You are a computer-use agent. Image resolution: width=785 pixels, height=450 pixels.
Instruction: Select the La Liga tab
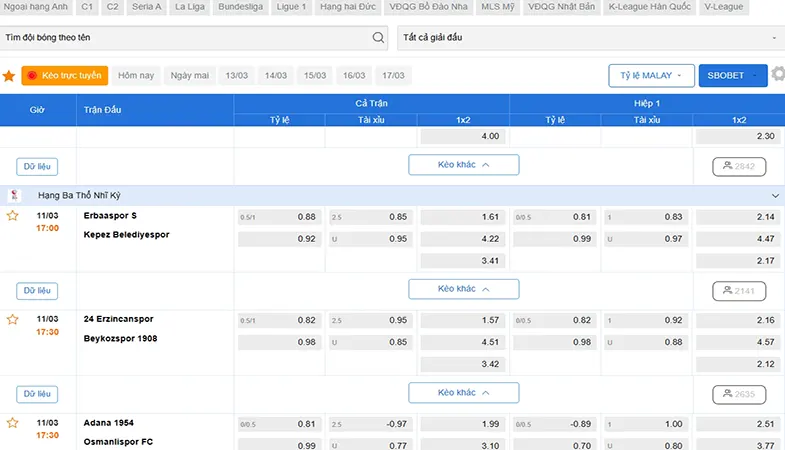[x=190, y=7]
